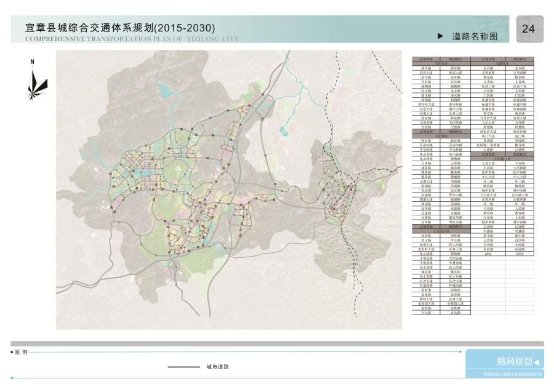
Task: Click the 6535 total in table bottom
Action: [x=520, y=253]
